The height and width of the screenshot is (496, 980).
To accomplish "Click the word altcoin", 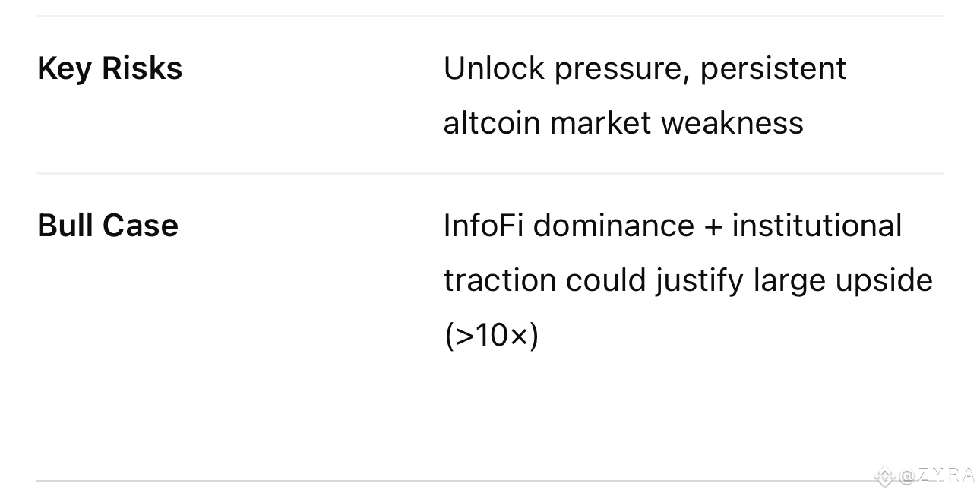I will pyautogui.click(x=492, y=123).
